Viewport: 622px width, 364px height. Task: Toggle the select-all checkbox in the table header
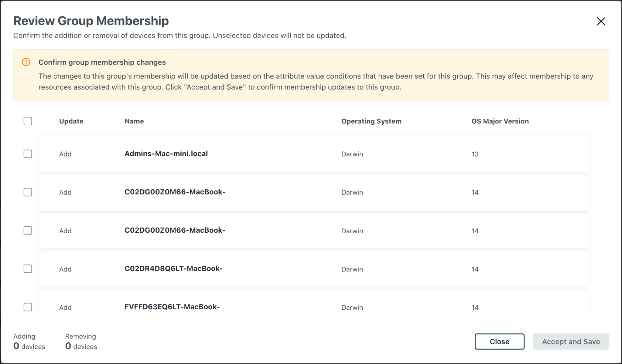pos(27,121)
